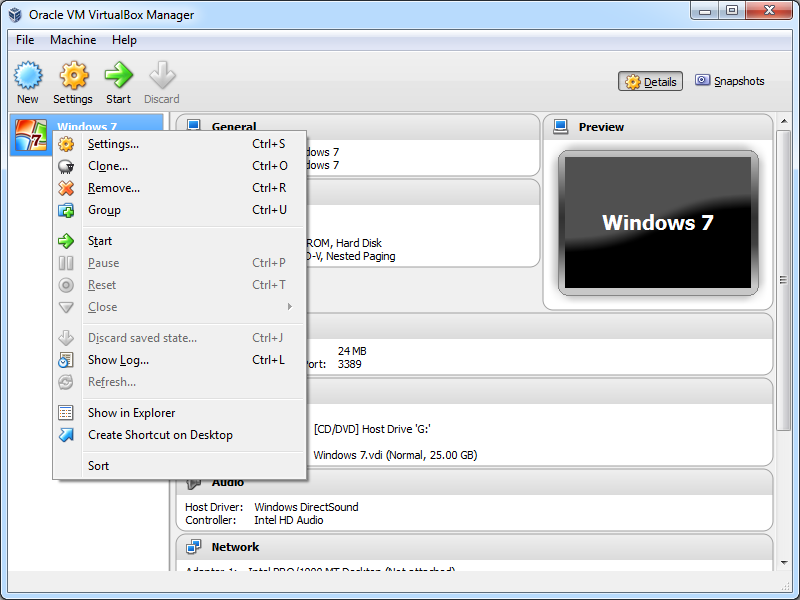Image resolution: width=800 pixels, height=600 pixels.
Task: Open the Machine menu
Action: [73, 40]
